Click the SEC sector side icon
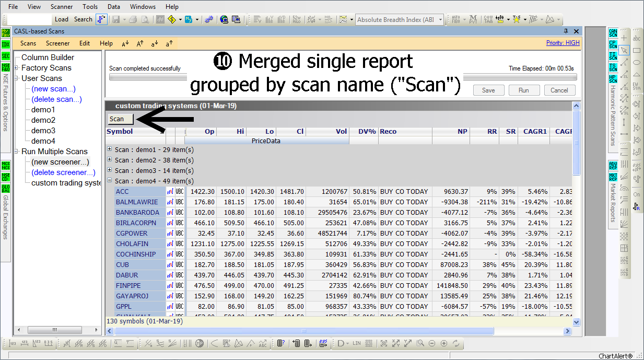This screenshot has width=644, height=360. [6, 56]
